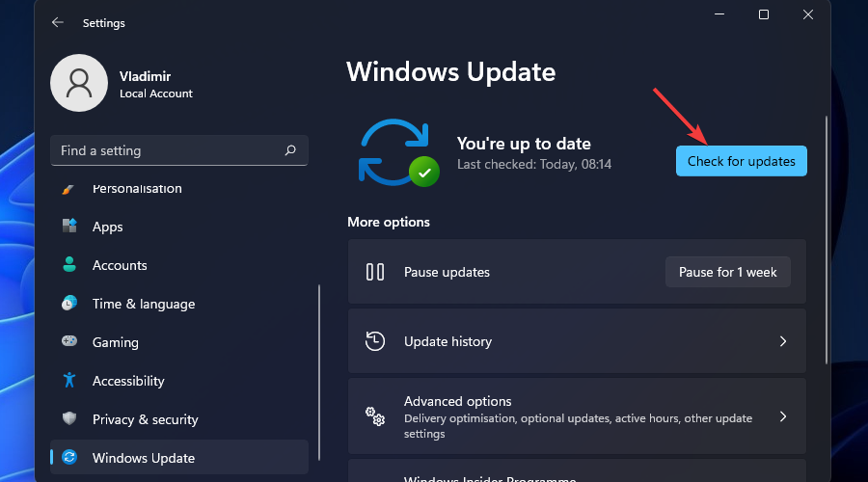
Task: Open Privacy & security page
Action: point(178,419)
